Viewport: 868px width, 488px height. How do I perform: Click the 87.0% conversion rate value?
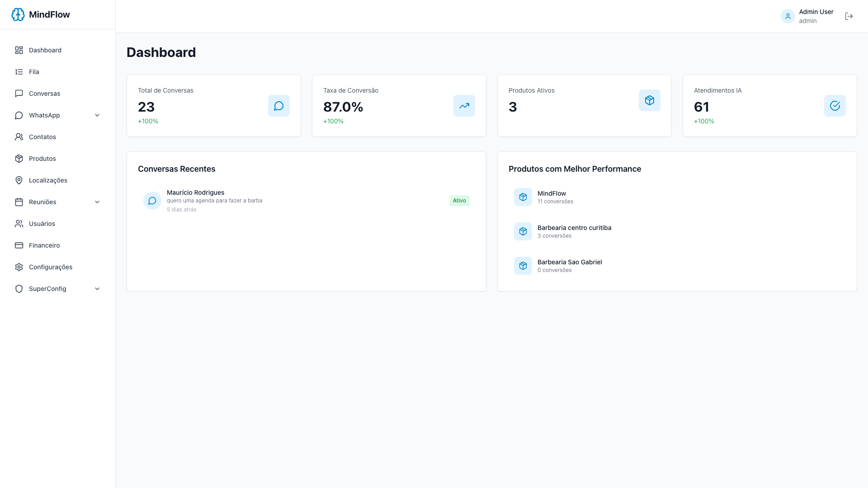(x=343, y=107)
